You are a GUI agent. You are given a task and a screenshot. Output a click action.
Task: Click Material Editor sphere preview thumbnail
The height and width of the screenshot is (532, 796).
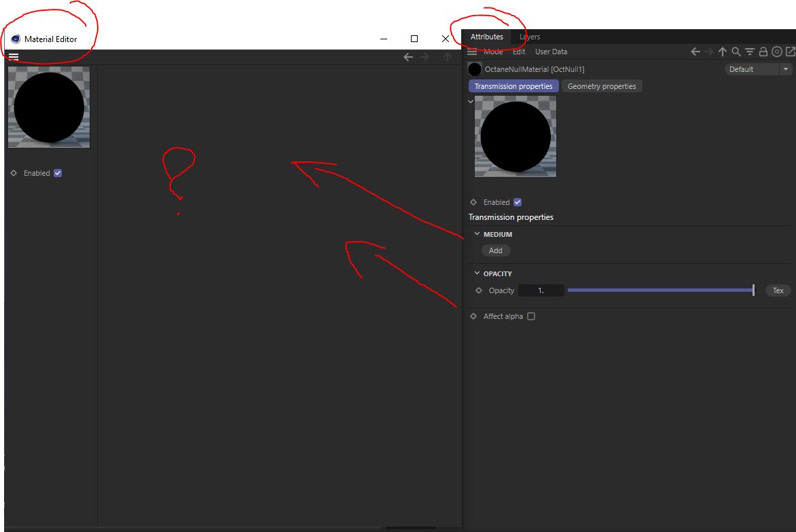point(49,107)
